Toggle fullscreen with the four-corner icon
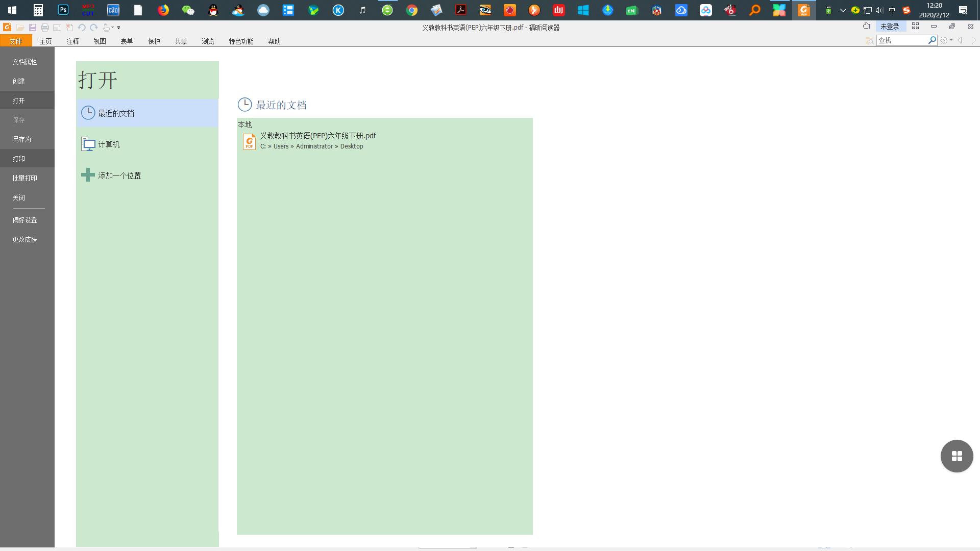 click(x=915, y=26)
